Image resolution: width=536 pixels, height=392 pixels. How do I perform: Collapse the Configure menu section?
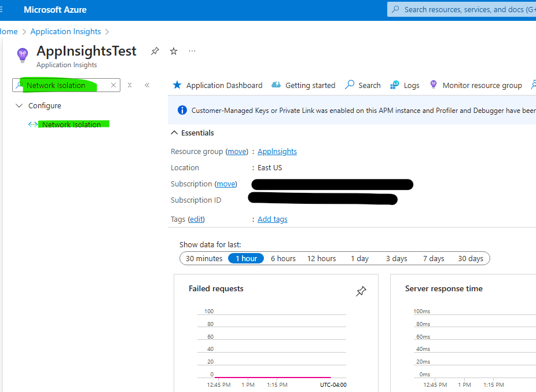[19, 106]
